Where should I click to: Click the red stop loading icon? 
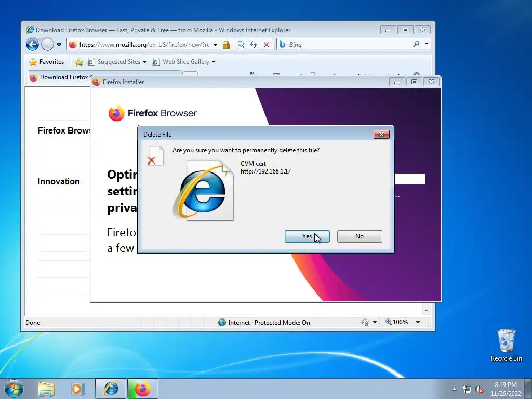coord(267,45)
